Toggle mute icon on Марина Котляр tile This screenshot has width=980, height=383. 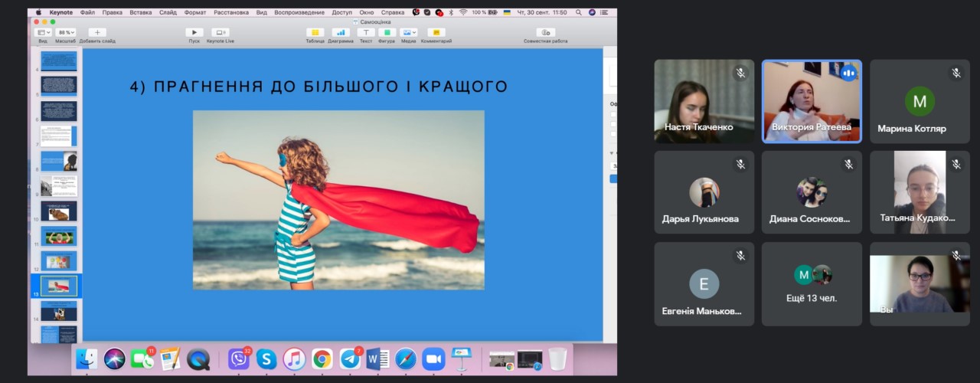pos(955,74)
